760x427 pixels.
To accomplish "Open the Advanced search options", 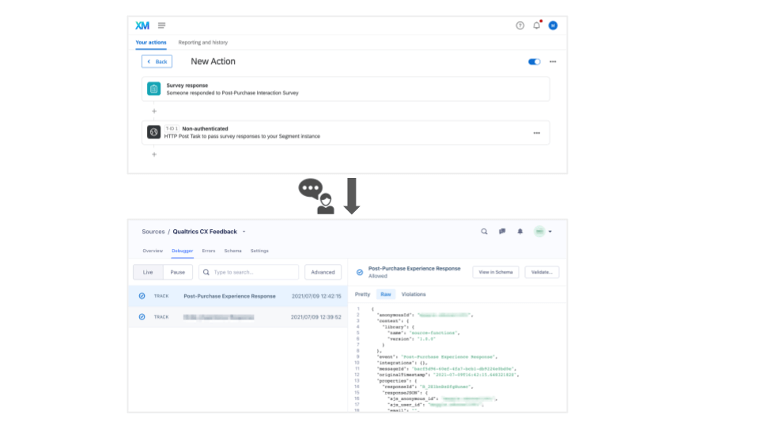I will point(323,272).
